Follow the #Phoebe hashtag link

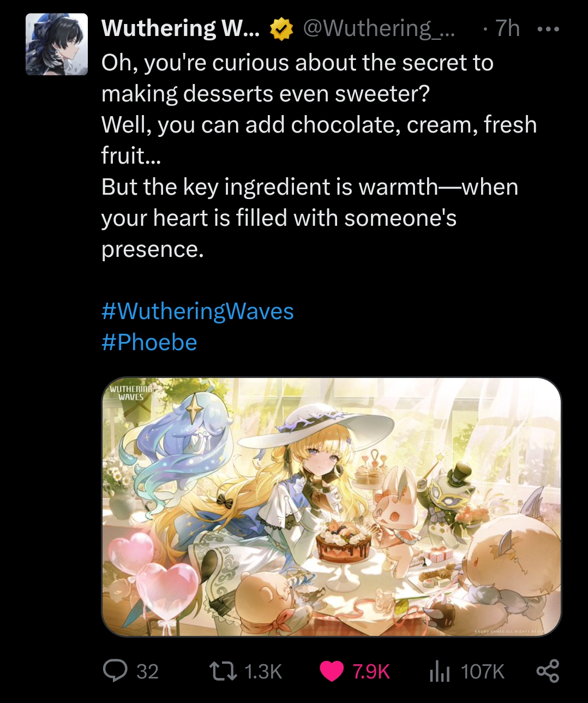pyautogui.click(x=149, y=343)
